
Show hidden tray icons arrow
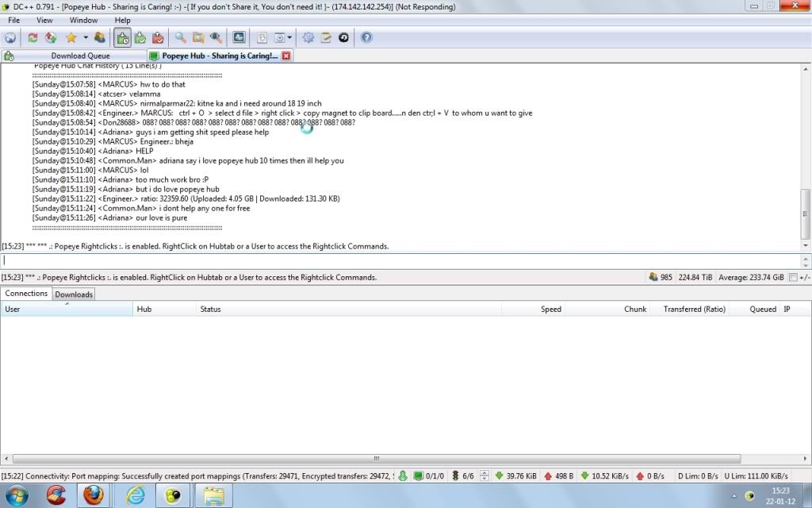tap(733, 497)
